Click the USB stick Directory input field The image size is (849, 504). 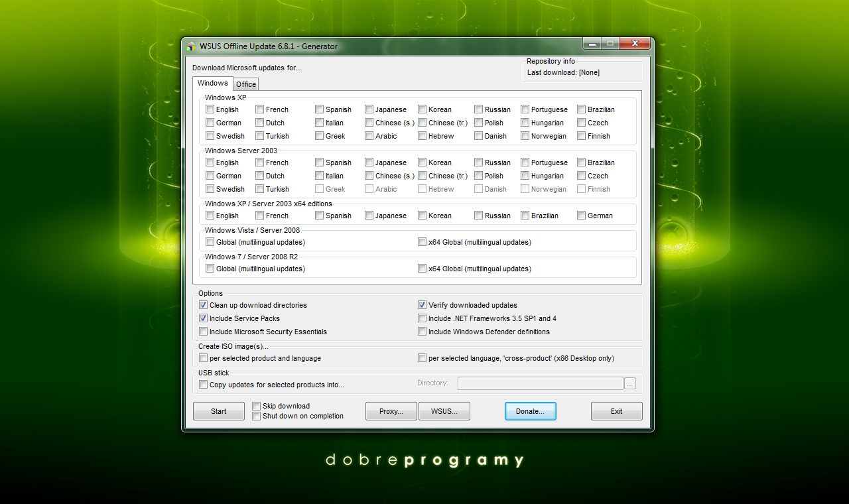[x=540, y=383]
